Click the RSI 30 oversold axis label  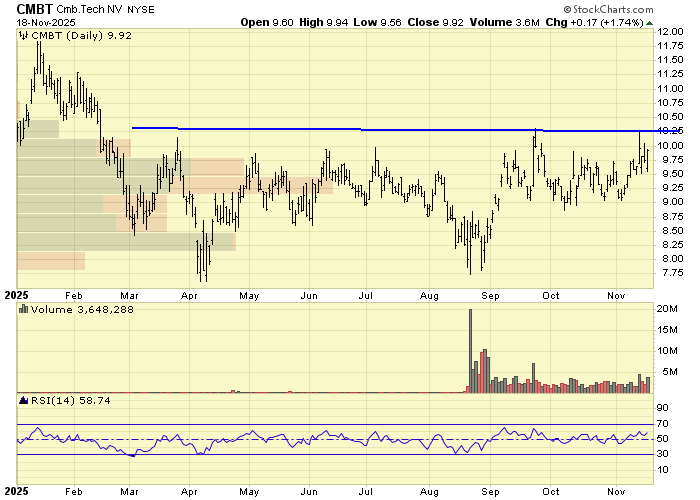point(662,454)
